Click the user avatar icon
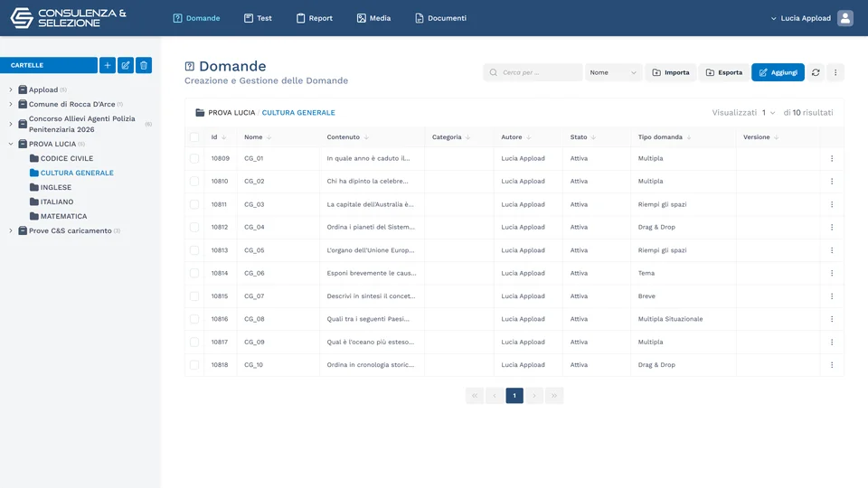The width and height of the screenshot is (868, 488). (x=844, y=18)
